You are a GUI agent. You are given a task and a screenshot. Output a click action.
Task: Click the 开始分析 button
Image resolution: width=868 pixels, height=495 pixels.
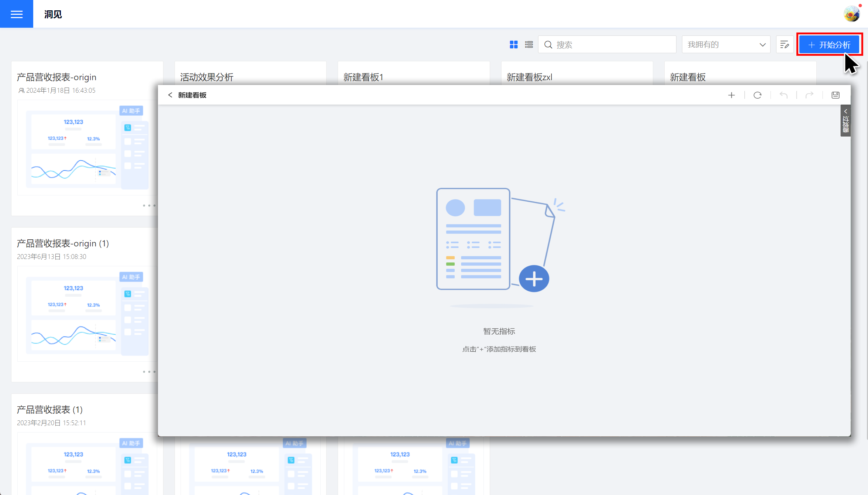(829, 45)
